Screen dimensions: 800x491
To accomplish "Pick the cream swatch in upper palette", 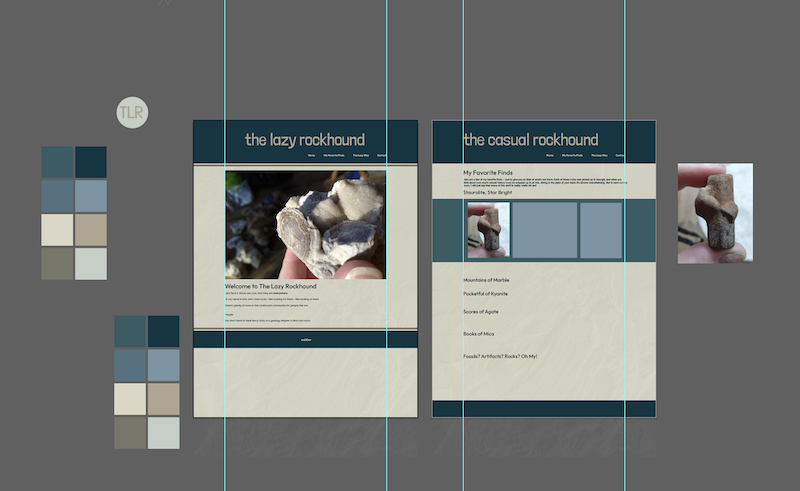I will click(57, 230).
